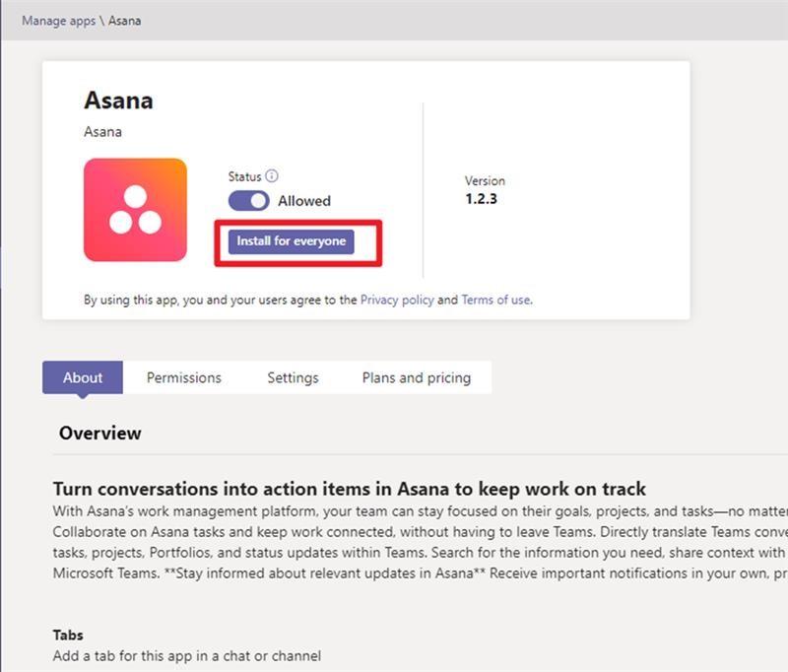This screenshot has width=788, height=672.
Task: Click the Asana app logo
Action: point(135,210)
